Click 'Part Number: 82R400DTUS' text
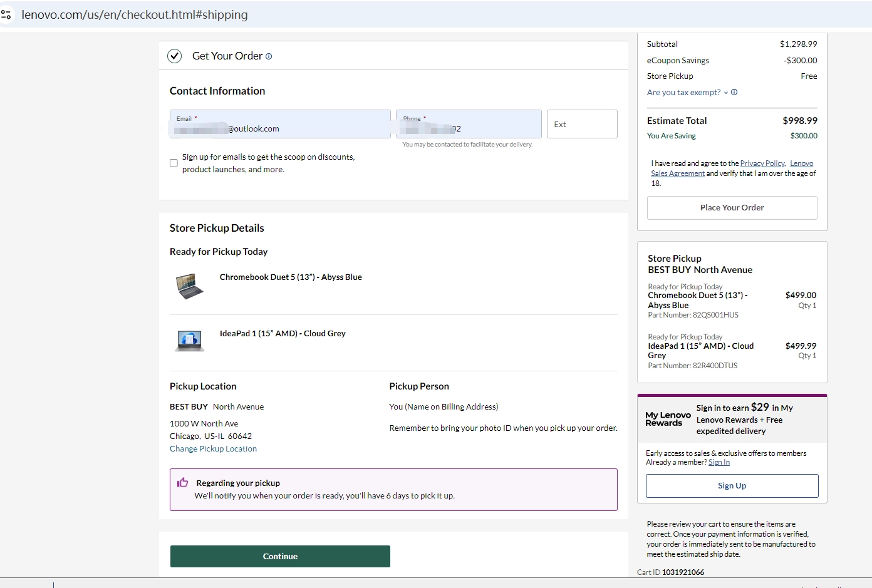872x588 pixels. [693, 366]
